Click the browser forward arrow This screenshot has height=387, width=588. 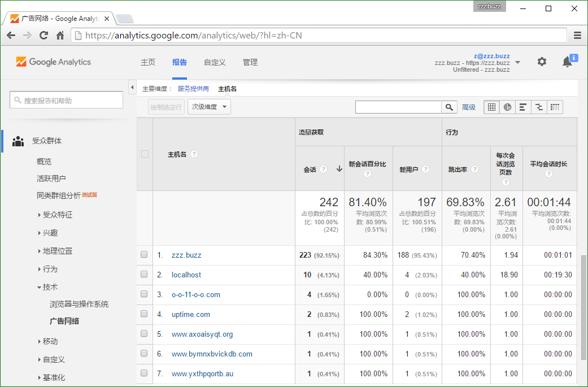point(27,35)
